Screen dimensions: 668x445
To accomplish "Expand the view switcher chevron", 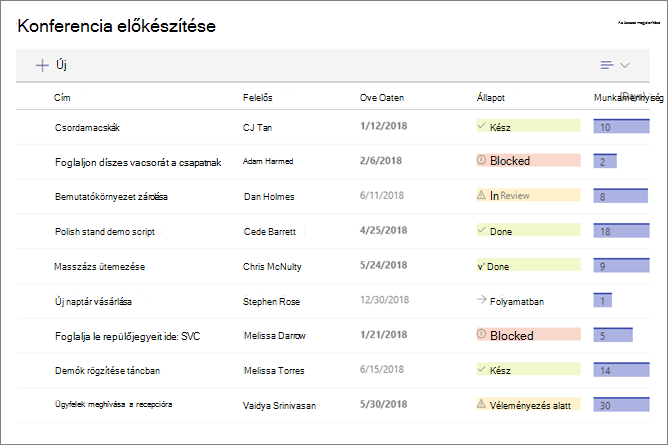I will tap(625, 65).
